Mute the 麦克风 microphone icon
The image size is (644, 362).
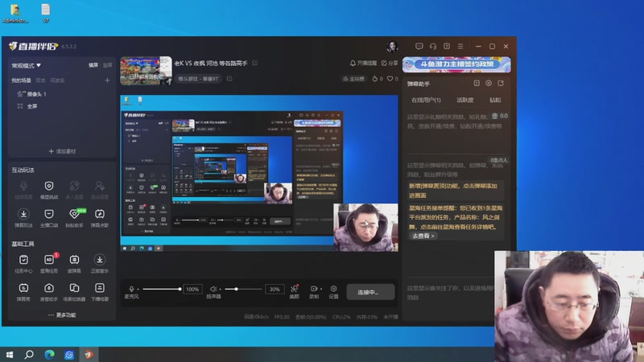[x=131, y=289]
